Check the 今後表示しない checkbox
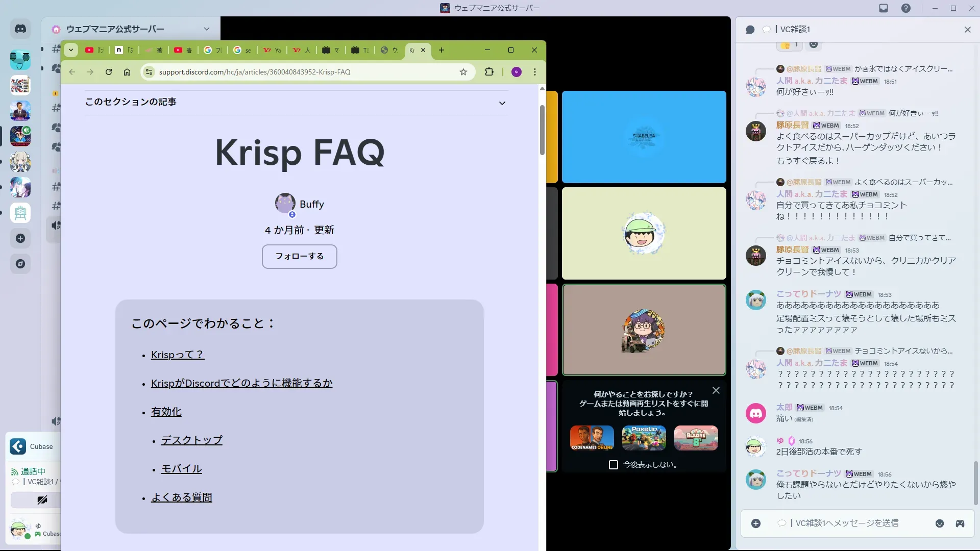This screenshot has width=980, height=551. 614,465
